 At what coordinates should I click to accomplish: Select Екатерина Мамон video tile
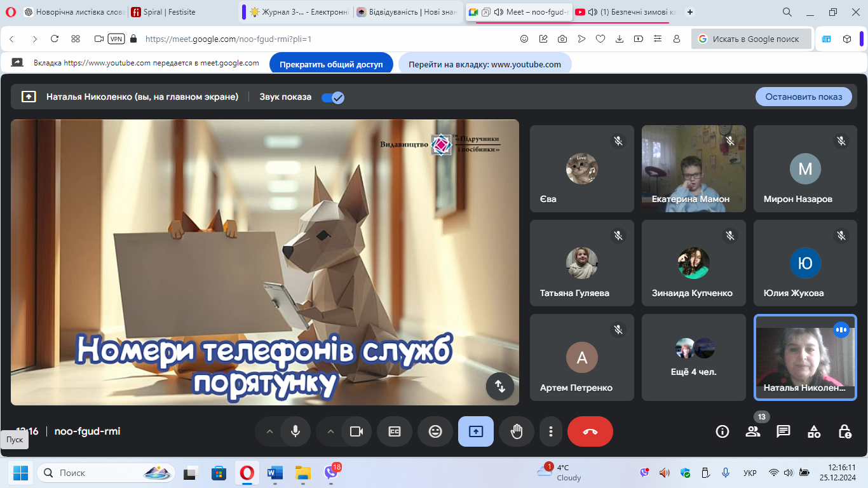click(694, 168)
